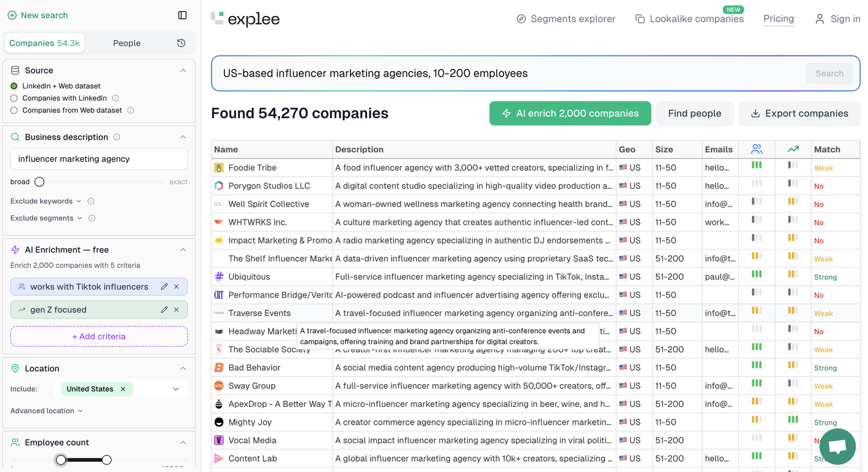Click info icon beside Business description
This screenshot has width=868, height=472.
[117, 137]
